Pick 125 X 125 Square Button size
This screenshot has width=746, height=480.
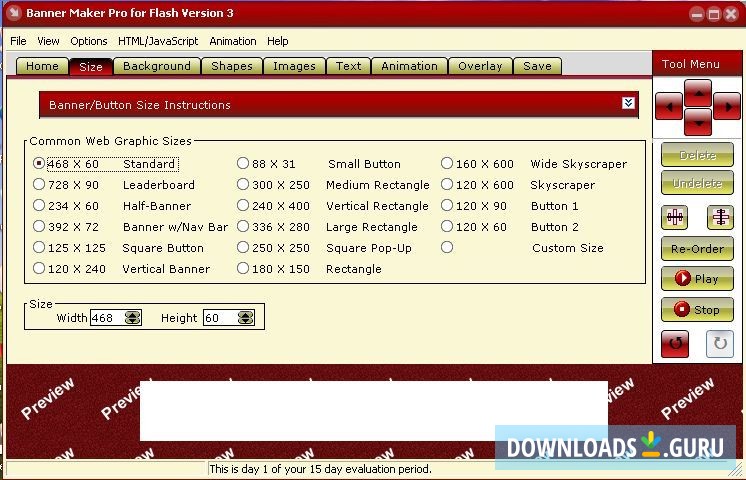tap(118, 247)
